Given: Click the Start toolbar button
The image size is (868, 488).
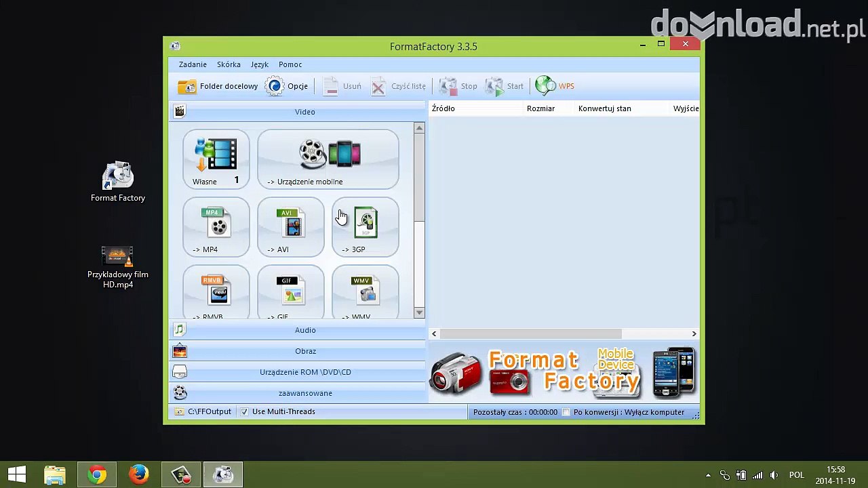Looking at the screenshot, I should 504,86.
